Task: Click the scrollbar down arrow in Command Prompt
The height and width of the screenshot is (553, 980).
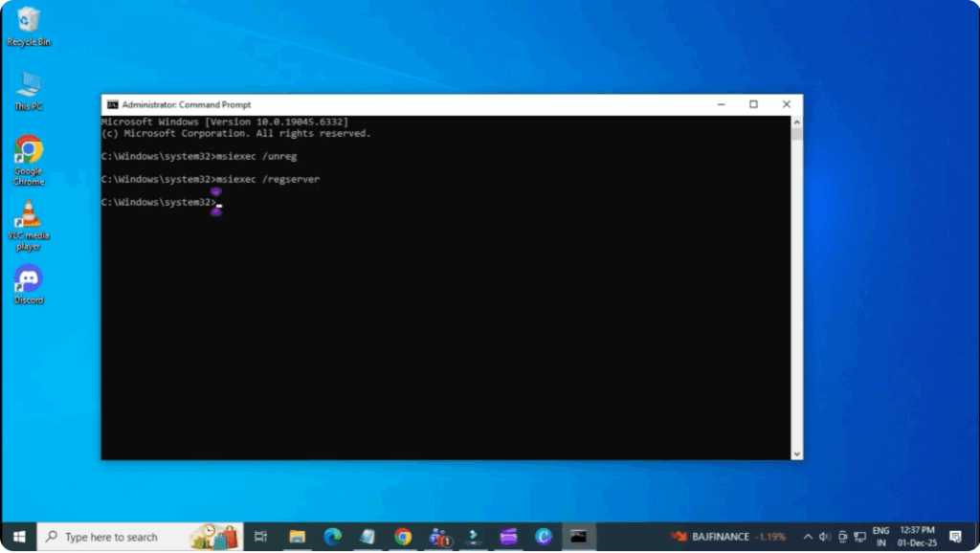Action: 797,452
